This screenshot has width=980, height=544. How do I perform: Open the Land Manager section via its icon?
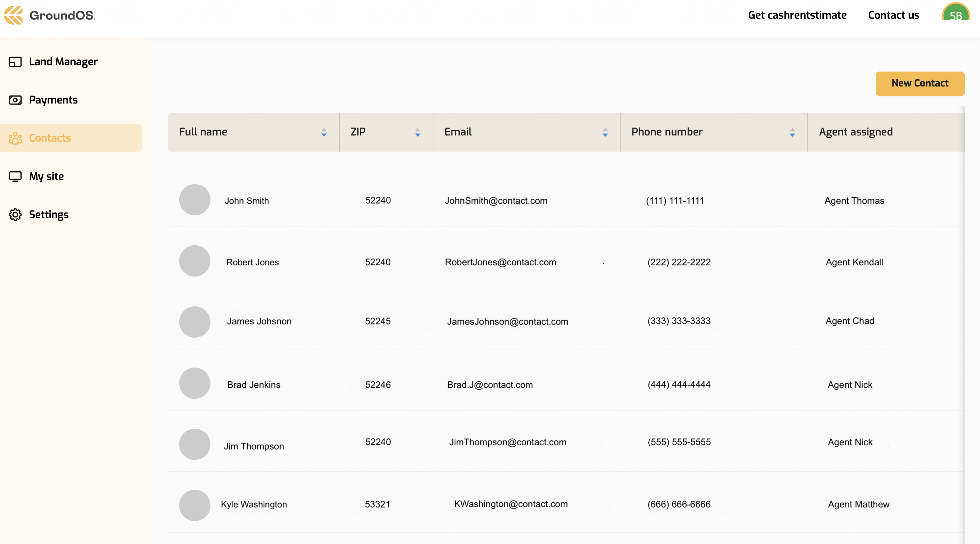15,62
